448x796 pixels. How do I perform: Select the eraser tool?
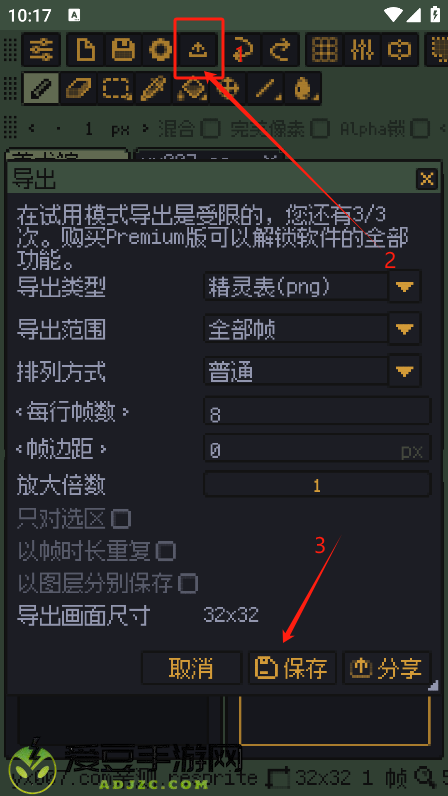coord(78,89)
